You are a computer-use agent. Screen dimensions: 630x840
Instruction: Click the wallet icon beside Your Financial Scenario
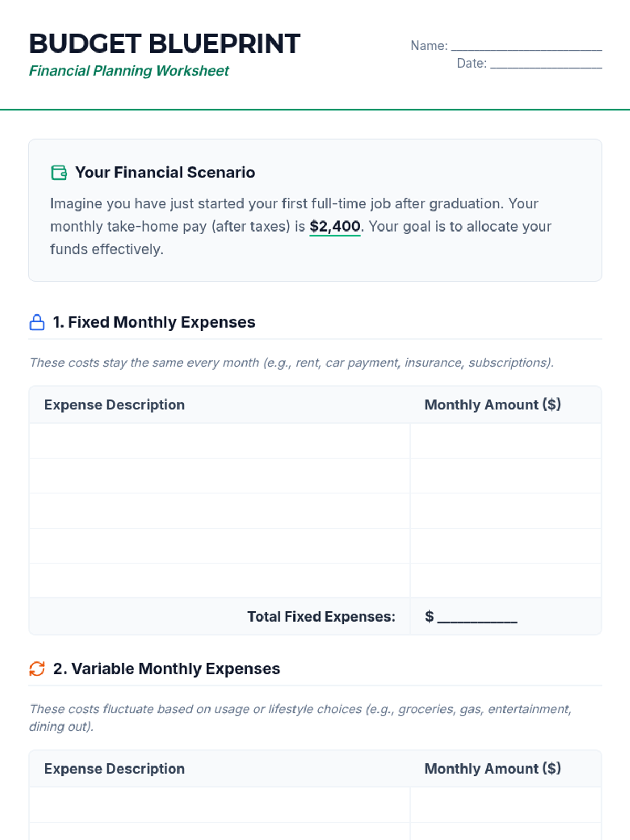pos(59,172)
